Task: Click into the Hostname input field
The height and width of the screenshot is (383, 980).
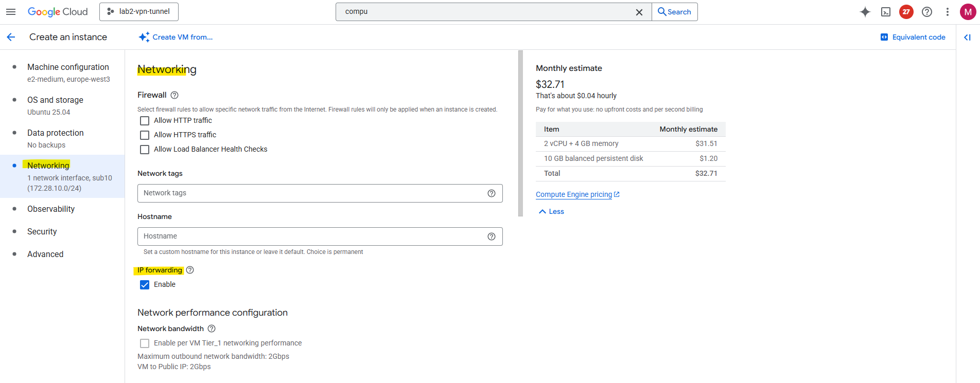Action: pyautogui.click(x=311, y=236)
